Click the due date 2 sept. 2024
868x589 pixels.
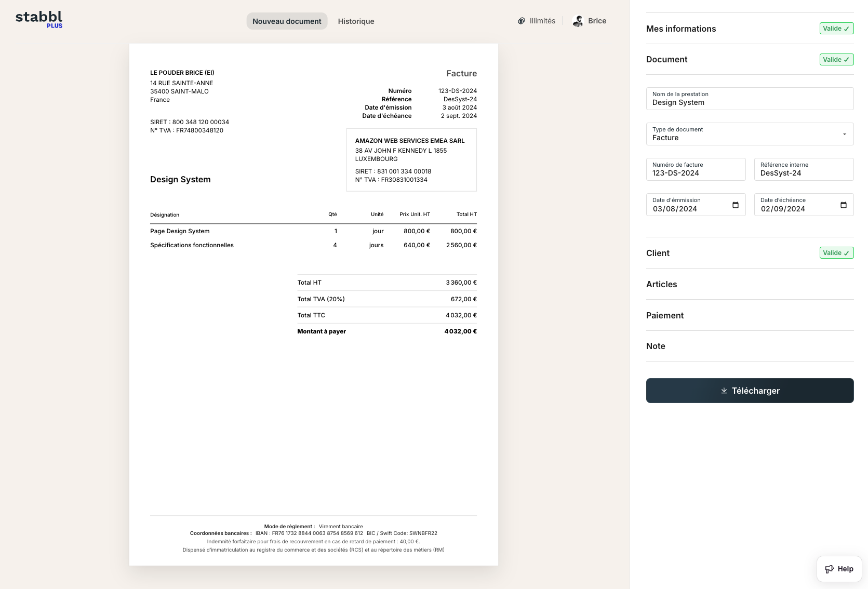459,116
